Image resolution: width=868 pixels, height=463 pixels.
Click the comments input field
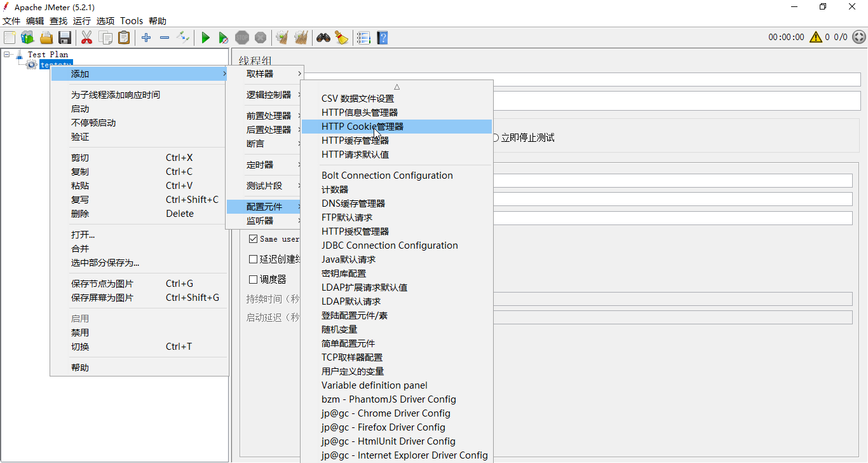click(x=677, y=100)
